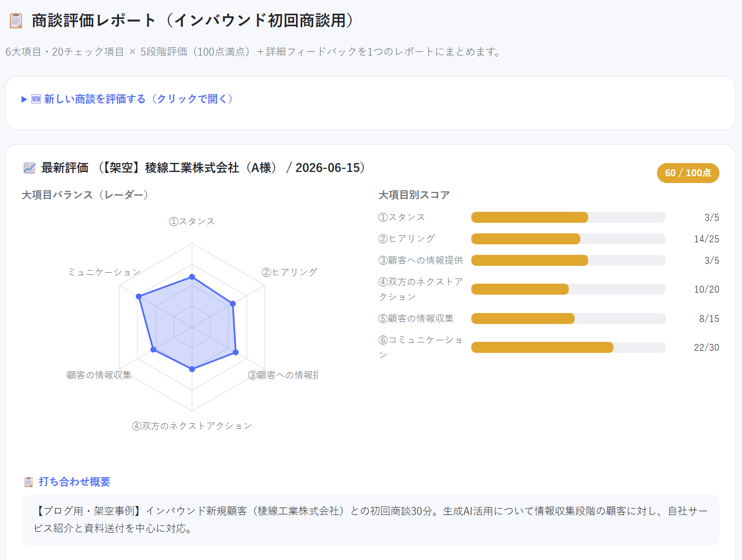Click the ⑥コミュニケーション score bar
The image size is (742, 560).
click(x=568, y=348)
